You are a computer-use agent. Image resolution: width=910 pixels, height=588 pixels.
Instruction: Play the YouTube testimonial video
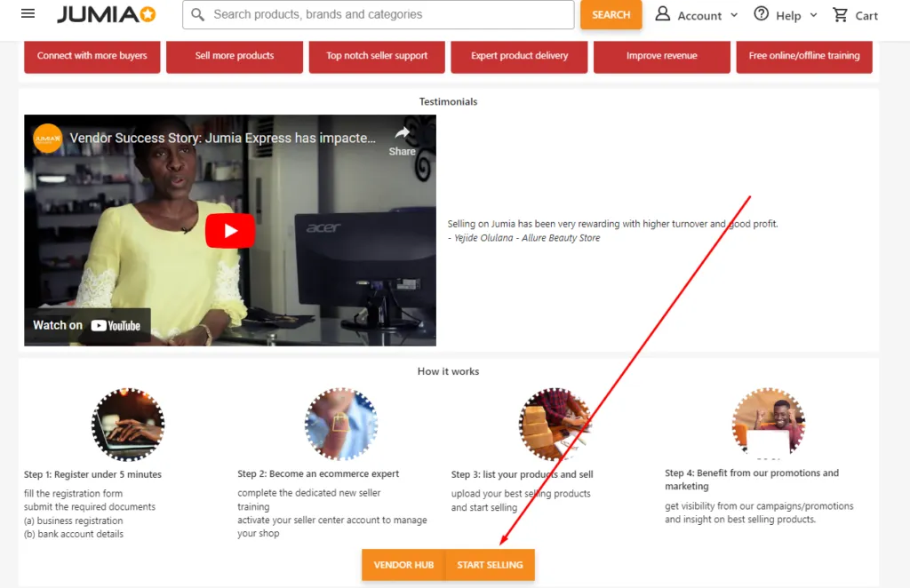(x=230, y=231)
